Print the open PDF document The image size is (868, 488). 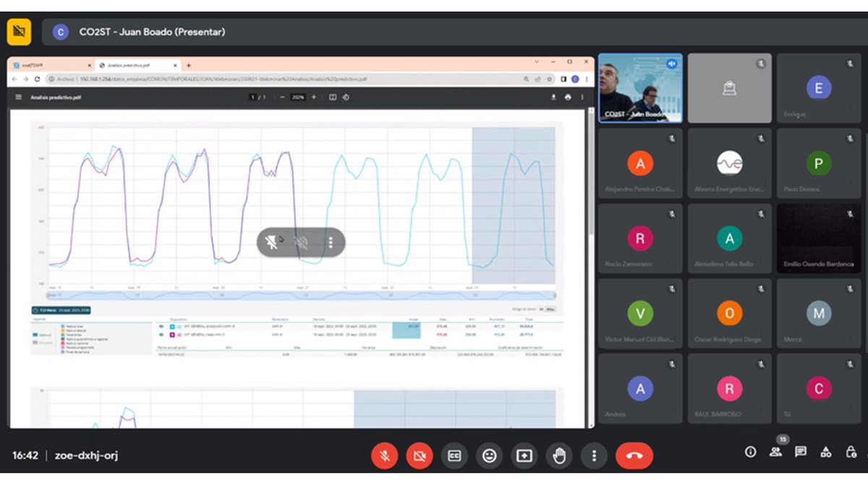tap(569, 97)
